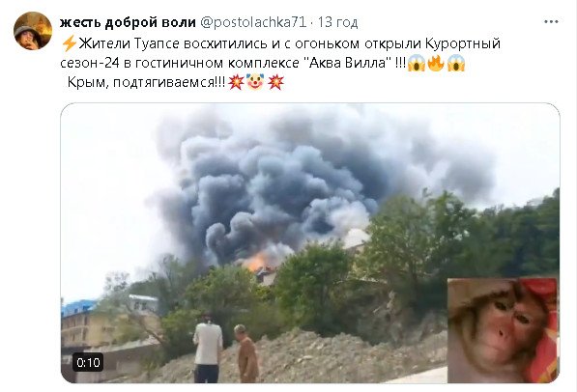
Task: Open the author's profile avatar
Action: click(x=33, y=31)
